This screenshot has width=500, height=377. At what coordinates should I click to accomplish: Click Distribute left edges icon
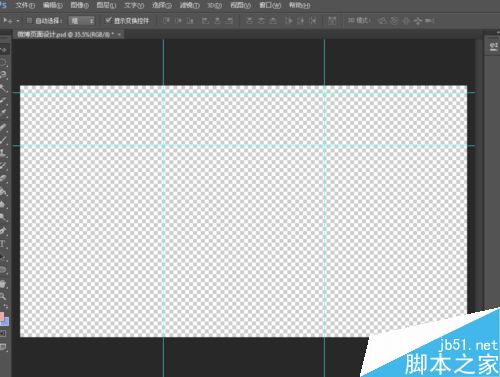[288, 21]
